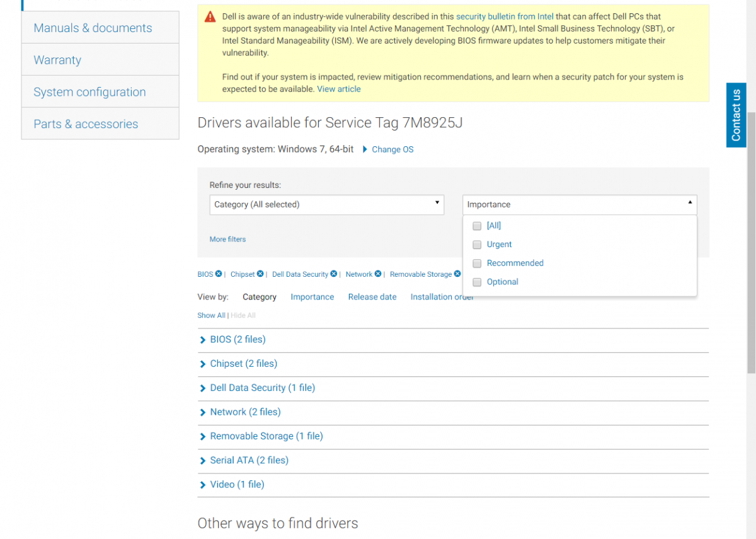The width and height of the screenshot is (756, 539).
Task: Open the security bulletin from Intel link
Action: 505,16
